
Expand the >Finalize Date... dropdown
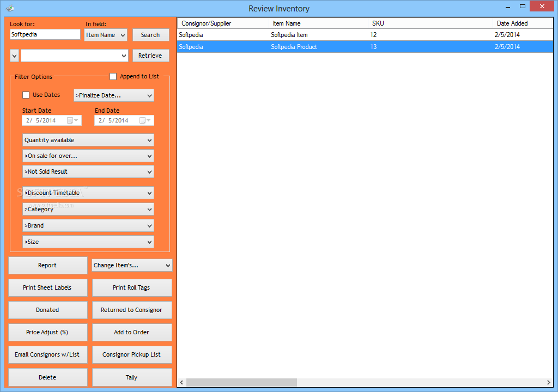point(114,95)
